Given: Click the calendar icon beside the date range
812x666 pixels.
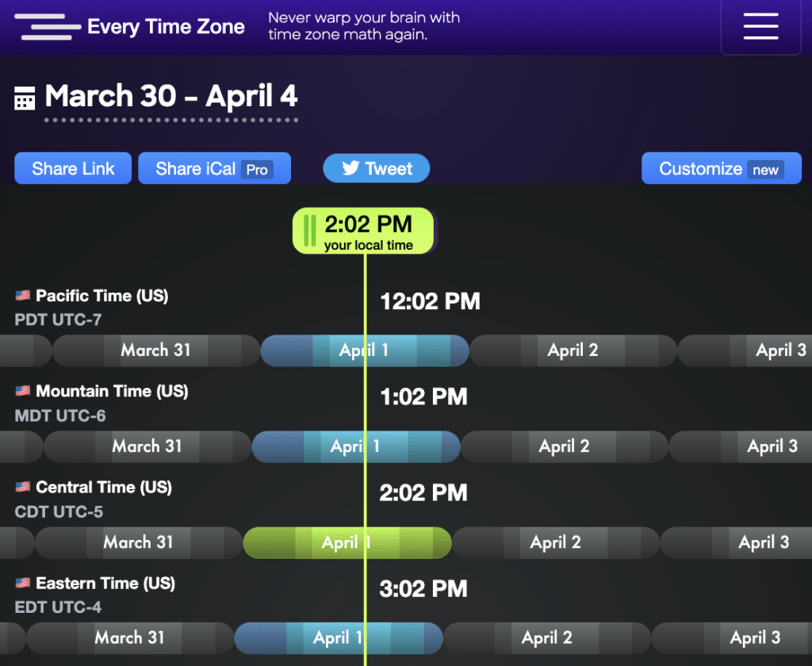Looking at the screenshot, I should pyautogui.click(x=25, y=99).
